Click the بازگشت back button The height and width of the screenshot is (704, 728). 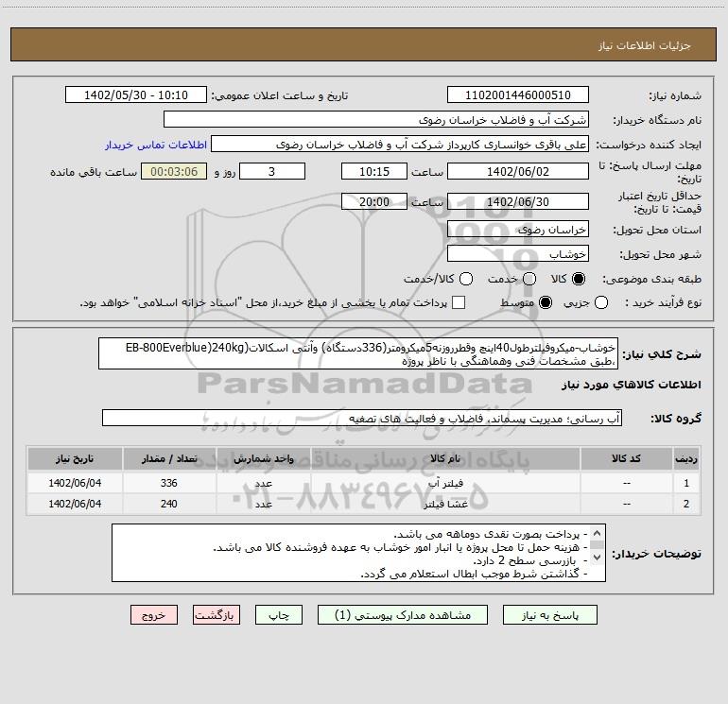217,615
